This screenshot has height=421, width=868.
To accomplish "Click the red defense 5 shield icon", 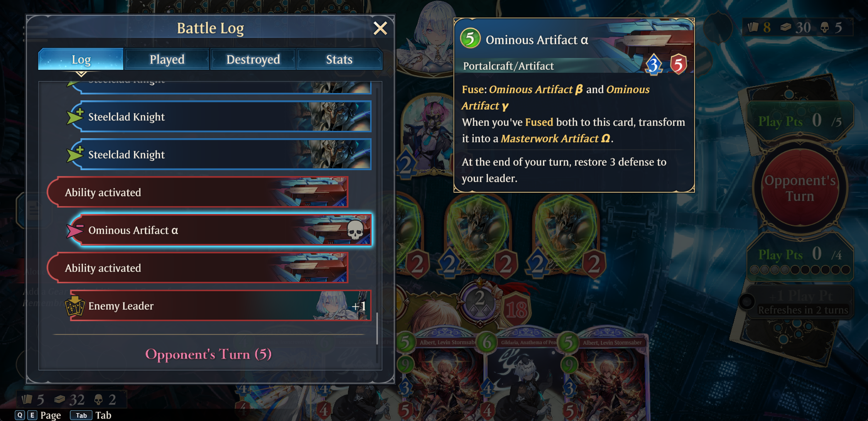I will tap(678, 64).
